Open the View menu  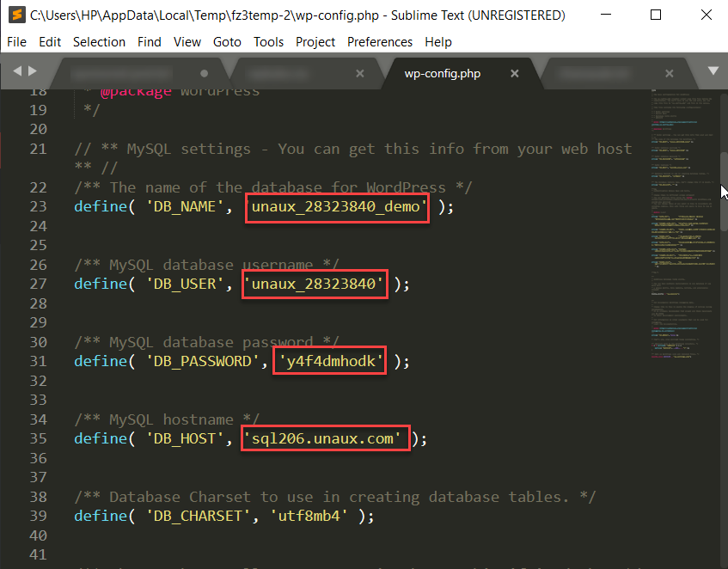[x=187, y=42]
